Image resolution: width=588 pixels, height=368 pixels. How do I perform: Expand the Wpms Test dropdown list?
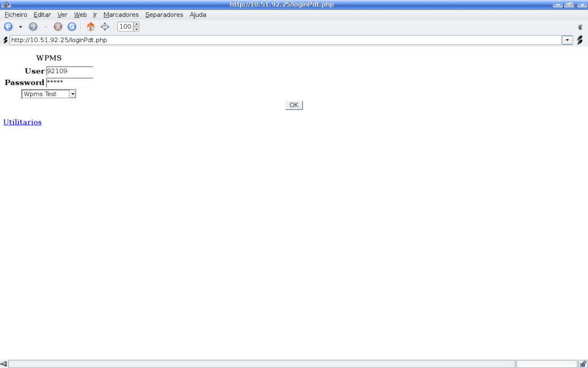tap(49, 94)
